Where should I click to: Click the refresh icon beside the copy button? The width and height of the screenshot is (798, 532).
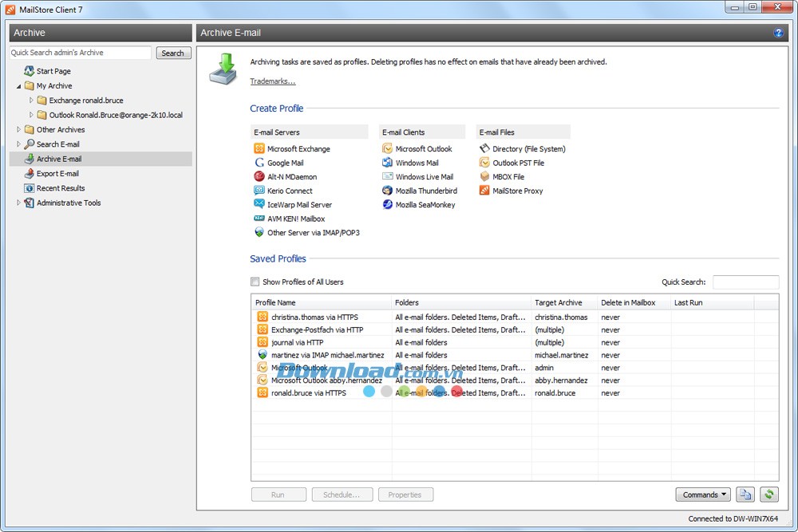pos(768,495)
